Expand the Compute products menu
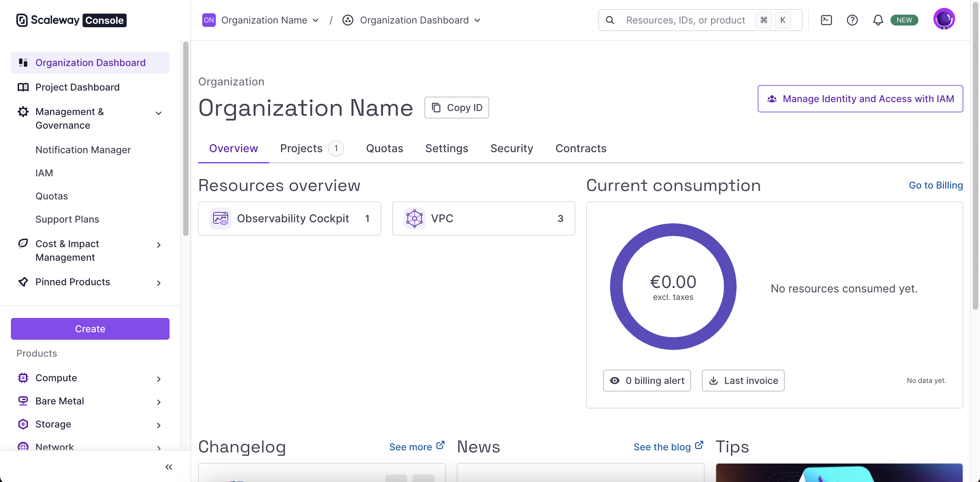980x482 pixels. coord(159,379)
